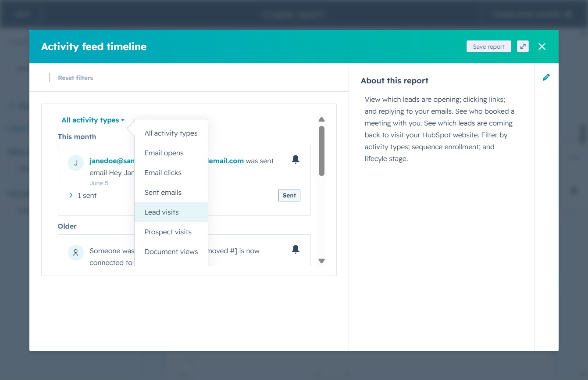Click the Activity feed timeline title
Viewport: 588px width, 380px height.
94,47
